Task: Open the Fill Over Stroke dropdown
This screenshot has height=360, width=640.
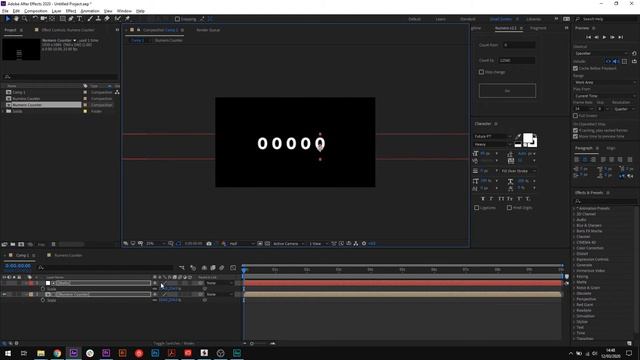Action: [518, 171]
